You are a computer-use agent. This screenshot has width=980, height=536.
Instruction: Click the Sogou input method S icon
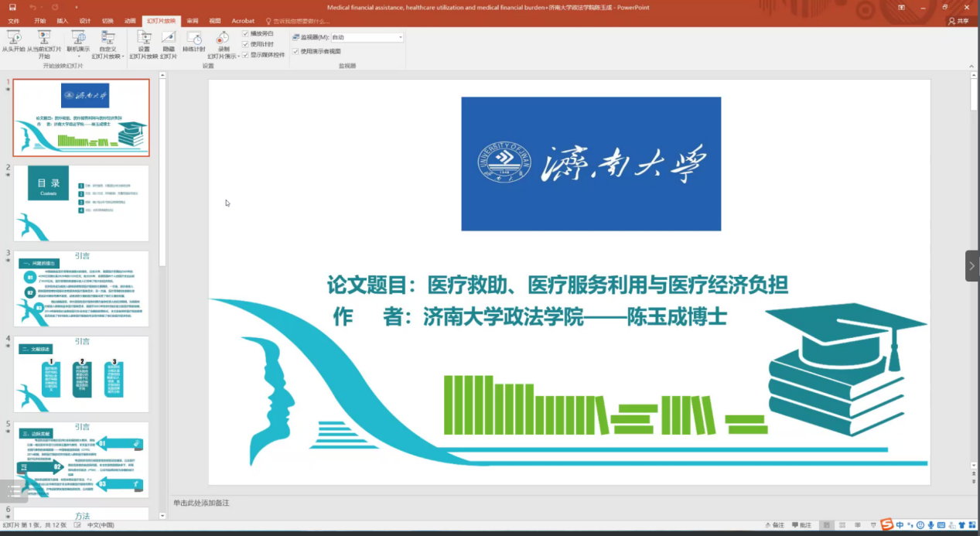[x=887, y=525]
